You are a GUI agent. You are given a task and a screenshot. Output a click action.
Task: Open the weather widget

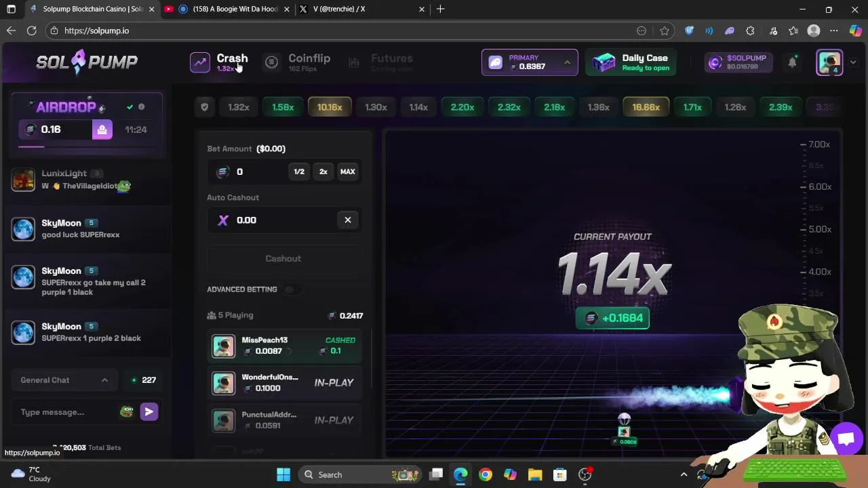coord(32,474)
